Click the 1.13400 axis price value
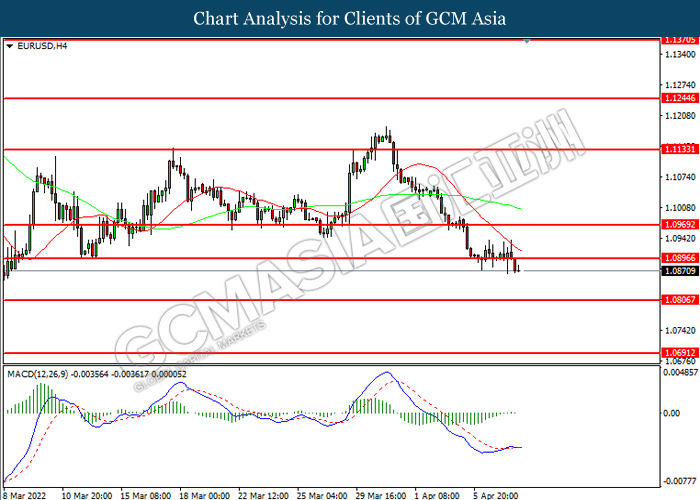 coord(680,54)
